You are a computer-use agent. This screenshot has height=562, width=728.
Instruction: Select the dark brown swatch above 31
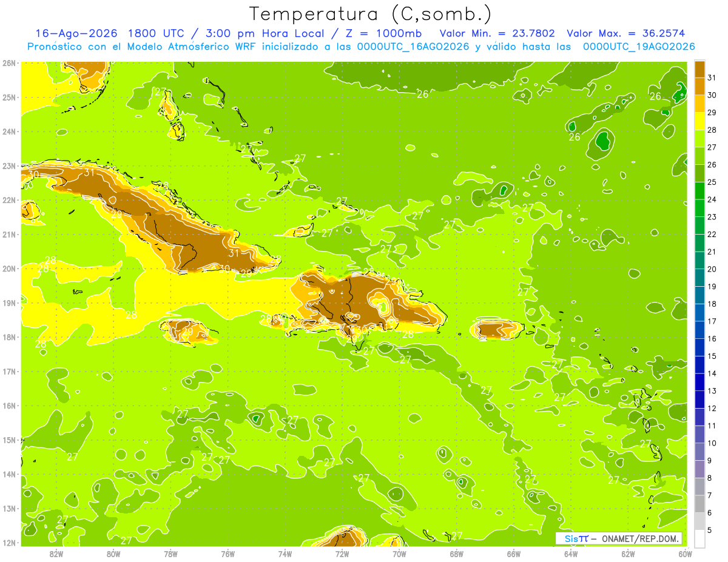tap(699, 69)
